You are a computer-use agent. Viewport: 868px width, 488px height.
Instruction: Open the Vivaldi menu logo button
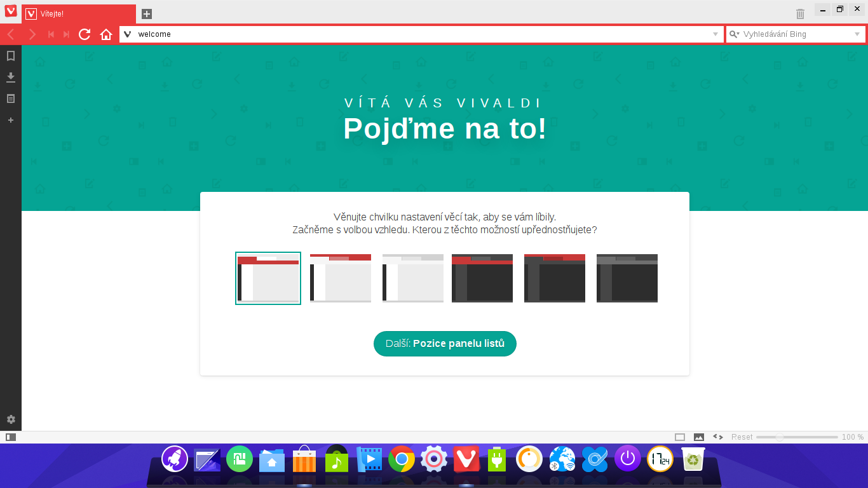pos(10,11)
